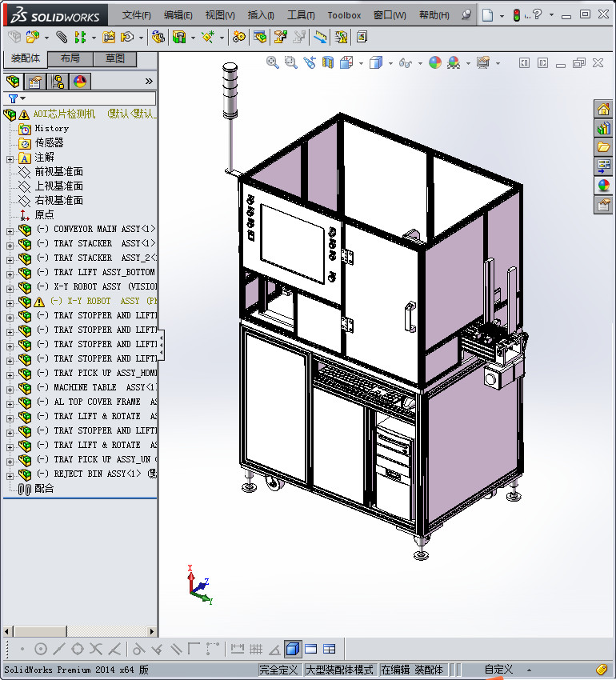Open the Hide/Show Items dropdown arrow

point(420,64)
